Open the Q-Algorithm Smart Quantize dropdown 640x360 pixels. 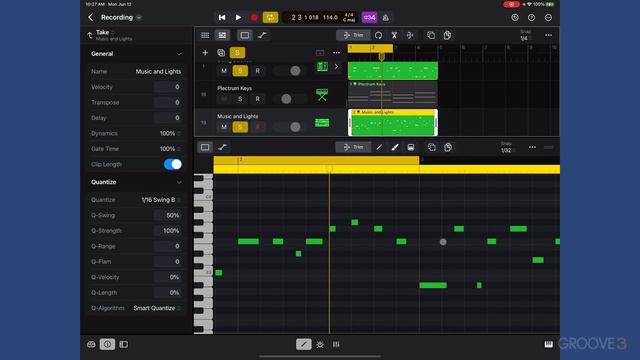[157, 308]
